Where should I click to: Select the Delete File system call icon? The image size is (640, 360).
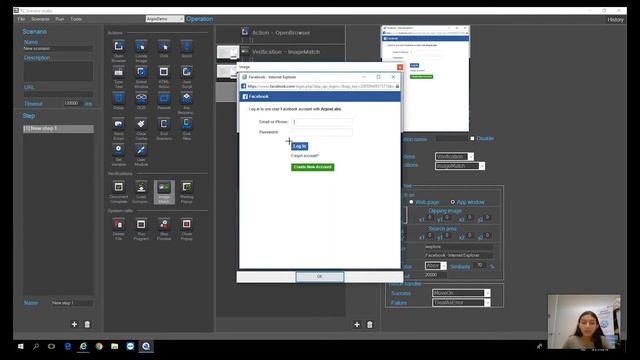click(x=118, y=224)
